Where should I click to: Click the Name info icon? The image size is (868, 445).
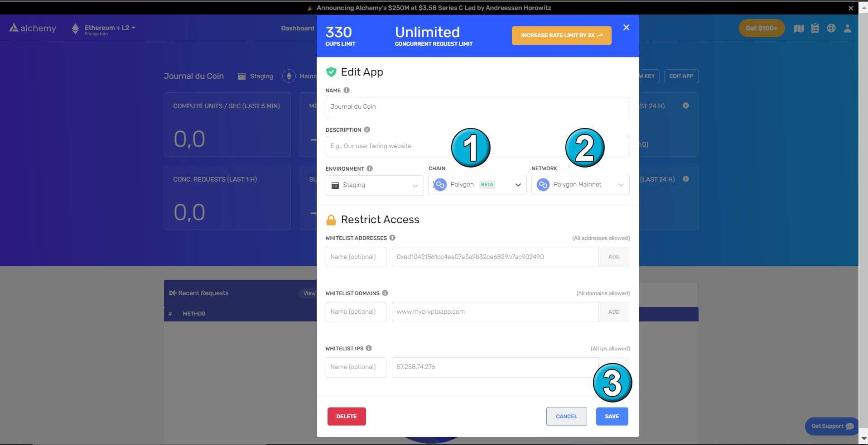point(347,90)
